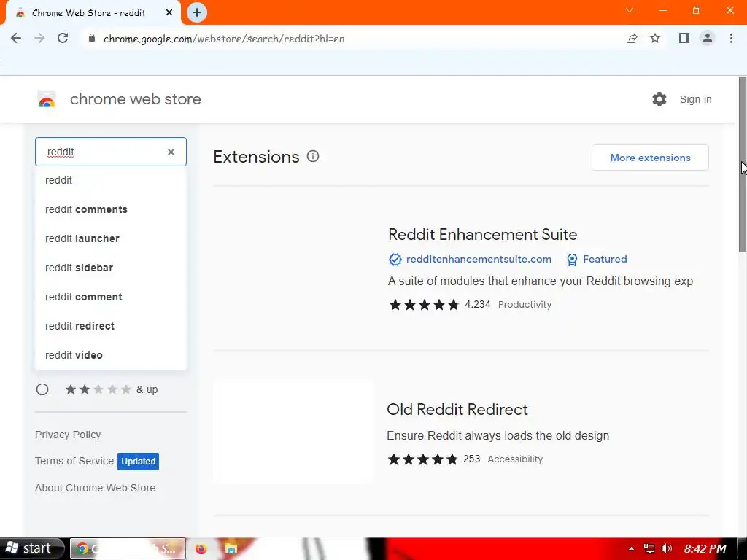Click the Featured badge icon

pos(572,260)
